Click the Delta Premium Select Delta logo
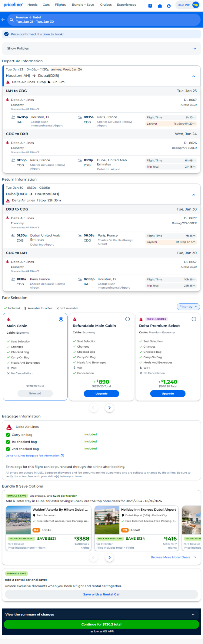The image size is (203, 644). (x=141, y=319)
